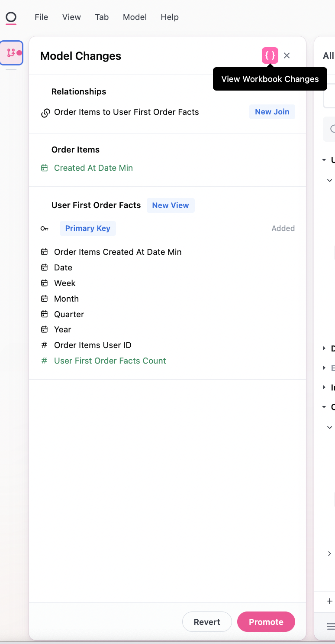Click the New Join badge
Viewport: 335px width, 644px height.
pyautogui.click(x=272, y=112)
